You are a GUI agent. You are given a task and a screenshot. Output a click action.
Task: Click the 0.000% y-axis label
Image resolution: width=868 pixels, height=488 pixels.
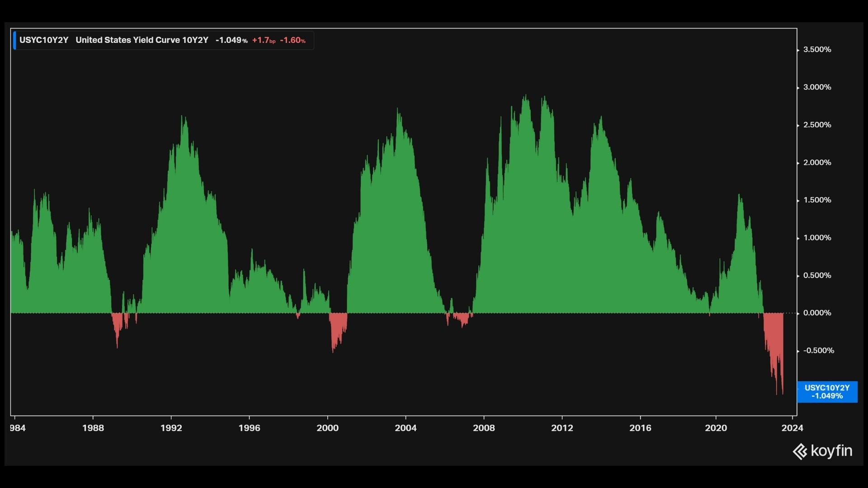click(817, 313)
